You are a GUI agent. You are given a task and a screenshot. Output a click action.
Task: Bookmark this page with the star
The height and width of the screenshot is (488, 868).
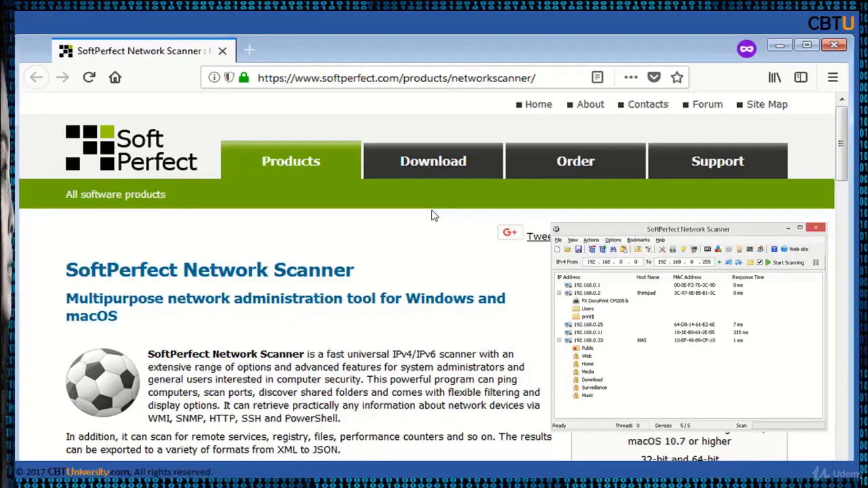coord(677,77)
